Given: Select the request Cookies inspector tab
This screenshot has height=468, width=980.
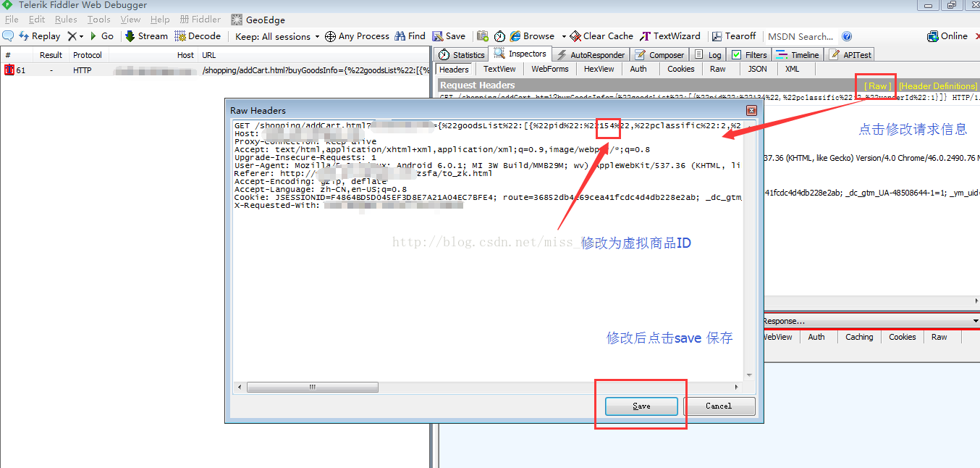Looking at the screenshot, I should tap(681, 69).
